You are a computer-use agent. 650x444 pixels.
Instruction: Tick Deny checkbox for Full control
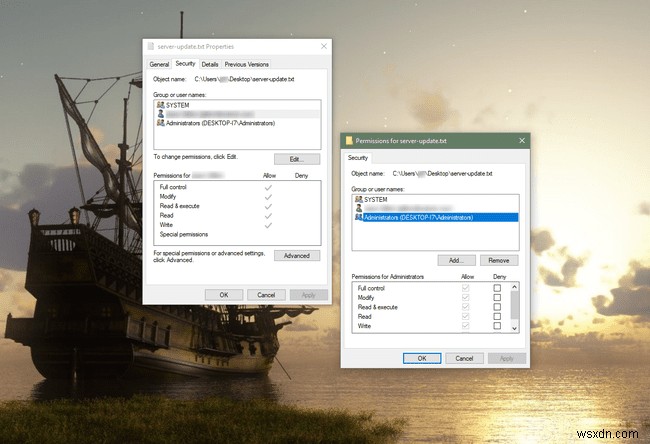click(497, 288)
